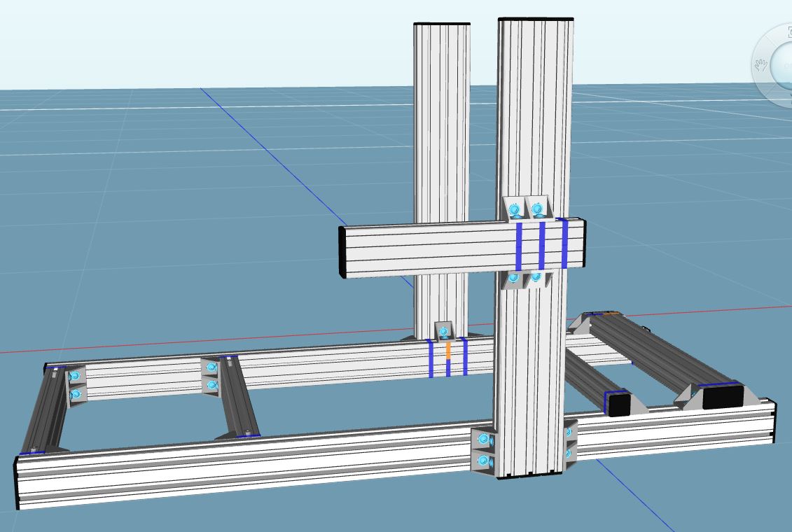Activate the pan hand on navigation wheel
This screenshot has height=532, width=792.
pos(760,64)
